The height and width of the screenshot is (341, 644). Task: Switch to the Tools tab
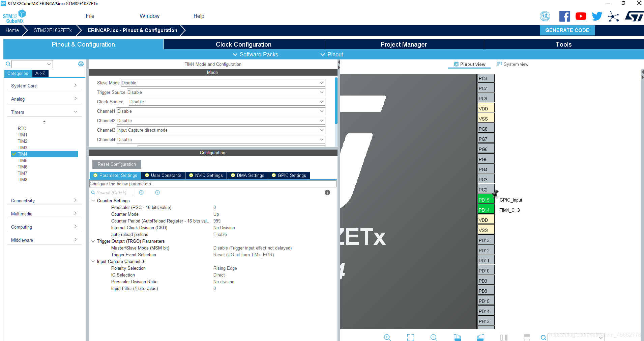[564, 44]
